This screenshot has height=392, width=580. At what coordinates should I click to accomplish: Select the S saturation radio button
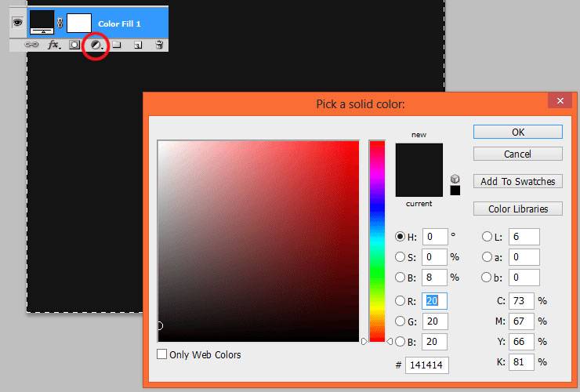[400, 257]
